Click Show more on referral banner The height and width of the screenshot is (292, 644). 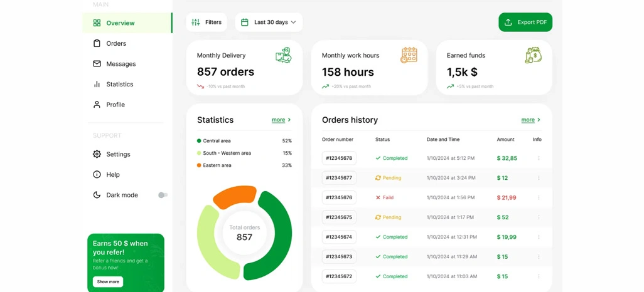click(108, 282)
